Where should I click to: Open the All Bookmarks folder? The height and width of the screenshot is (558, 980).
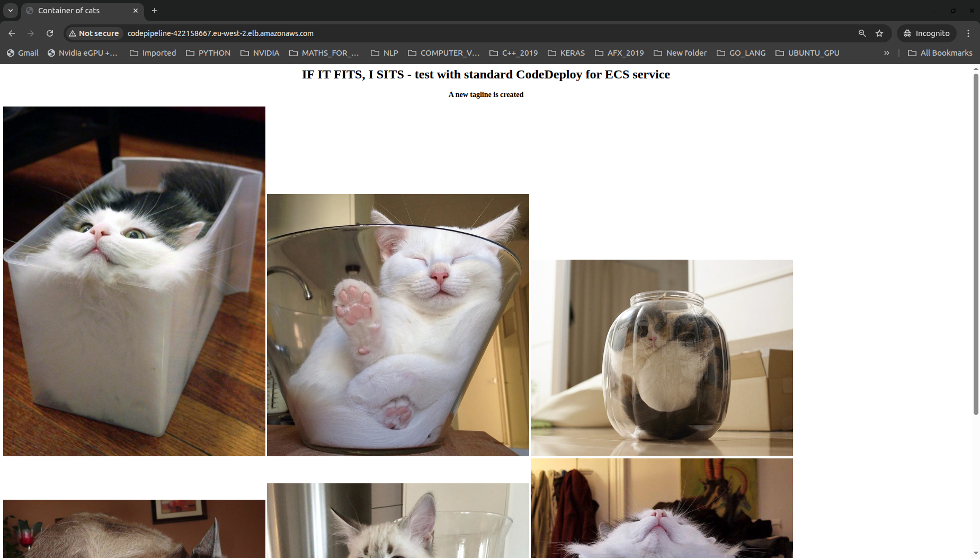[x=940, y=53]
